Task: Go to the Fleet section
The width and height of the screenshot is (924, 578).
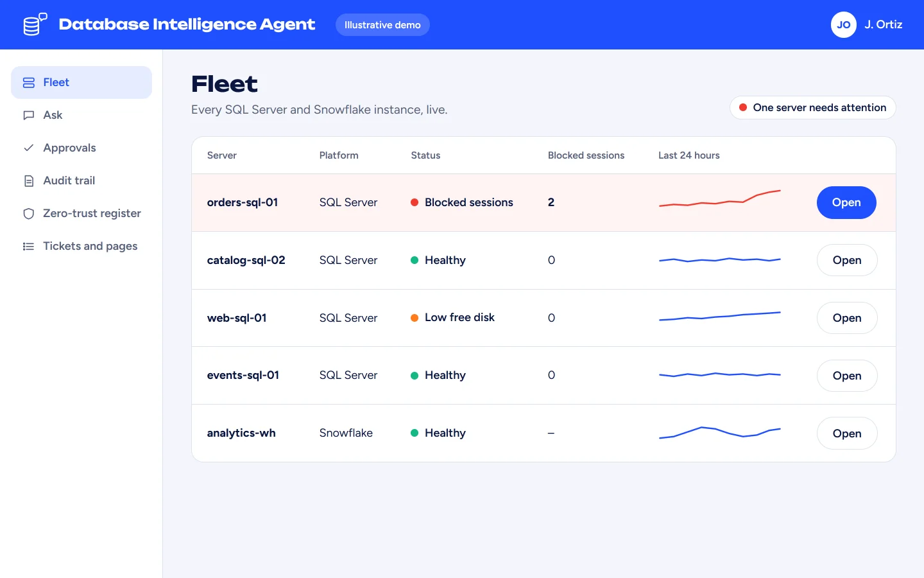Action: 81,82
